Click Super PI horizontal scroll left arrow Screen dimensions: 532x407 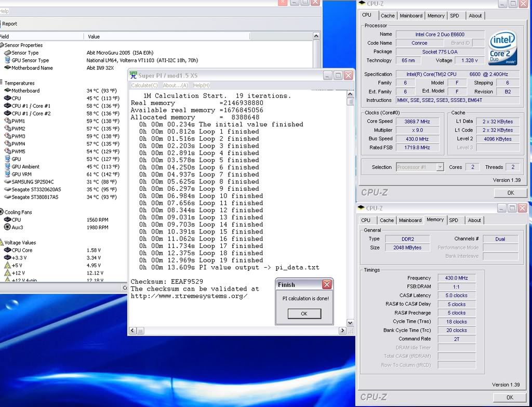click(132, 331)
